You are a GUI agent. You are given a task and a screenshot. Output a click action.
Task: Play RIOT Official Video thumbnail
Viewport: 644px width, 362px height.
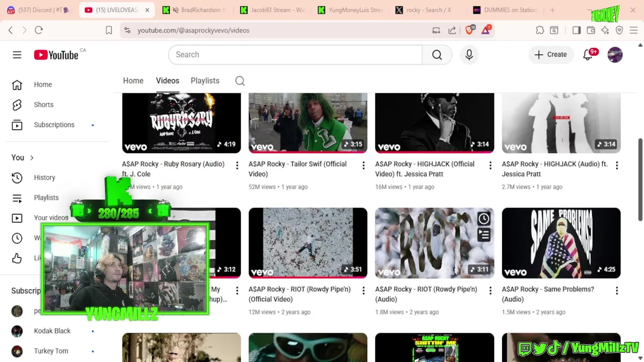(308, 243)
